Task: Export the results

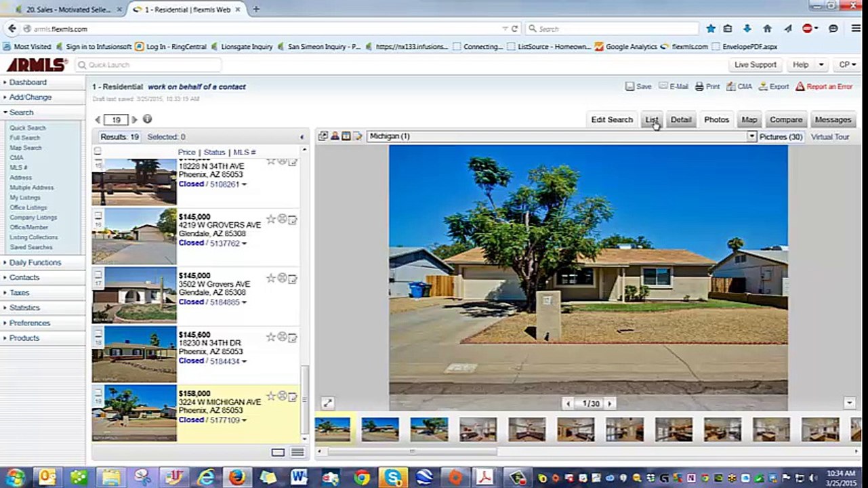Action: pyautogui.click(x=774, y=87)
